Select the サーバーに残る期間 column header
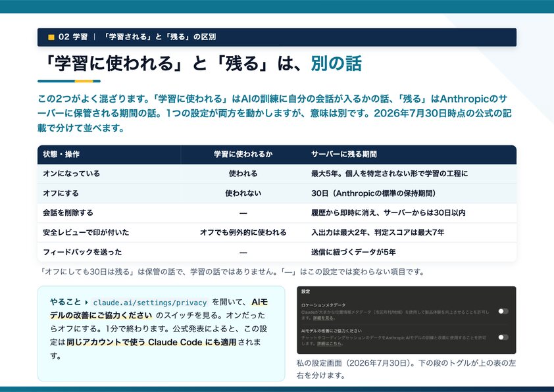Viewport: 554px width, 392px height. 343,155
